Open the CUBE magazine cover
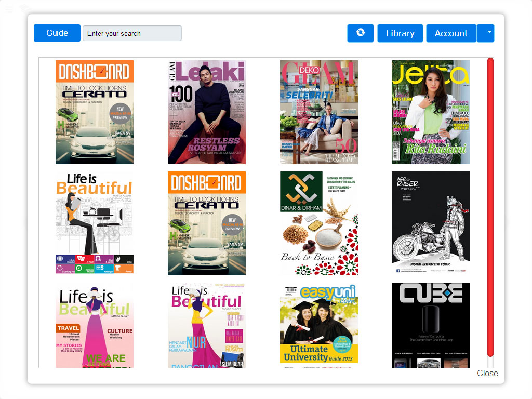532x399 pixels. [x=430, y=325]
